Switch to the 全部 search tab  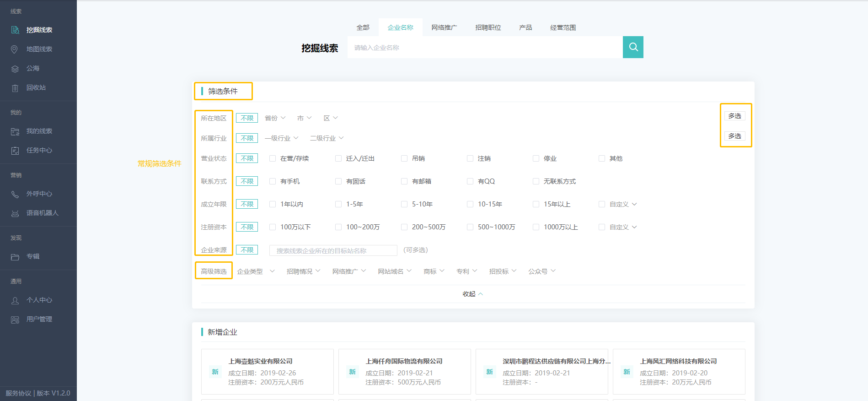(x=363, y=27)
